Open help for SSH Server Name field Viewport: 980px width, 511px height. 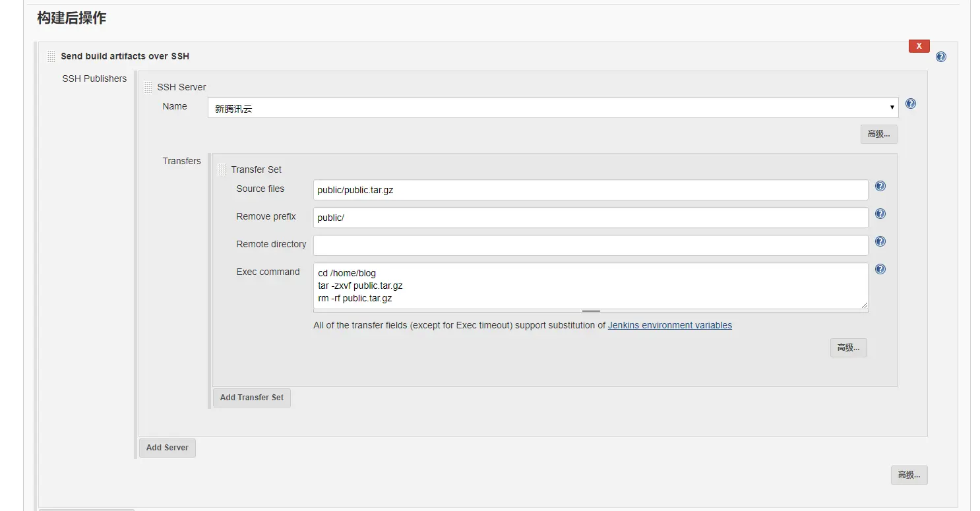tap(911, 104)
